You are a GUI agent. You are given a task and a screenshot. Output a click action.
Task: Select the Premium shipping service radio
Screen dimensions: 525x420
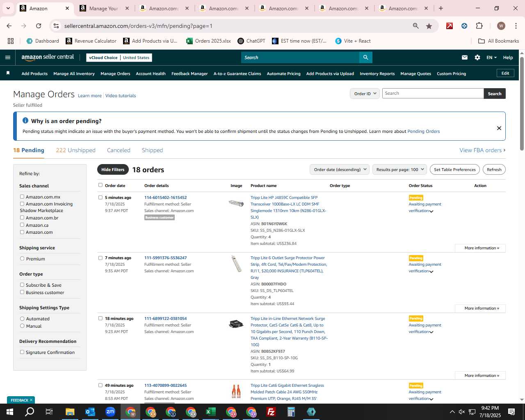22,259
